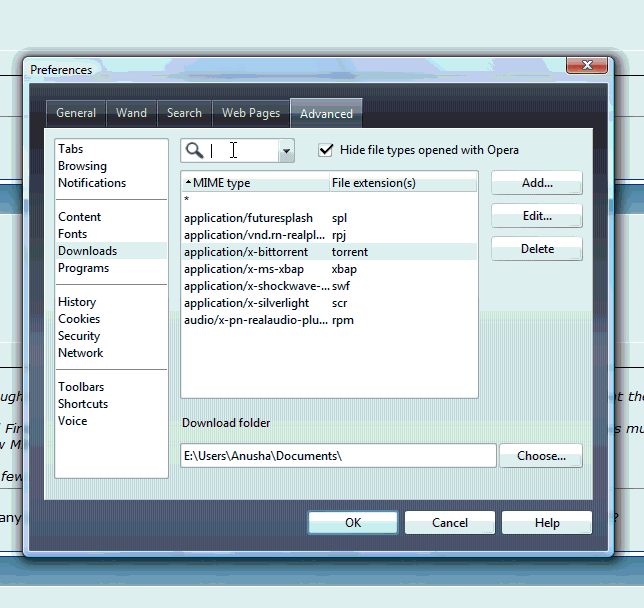Open the Search tab
The width and height of the screenshot is (644, 608).
pyautogui.click(x=184, y=113)
